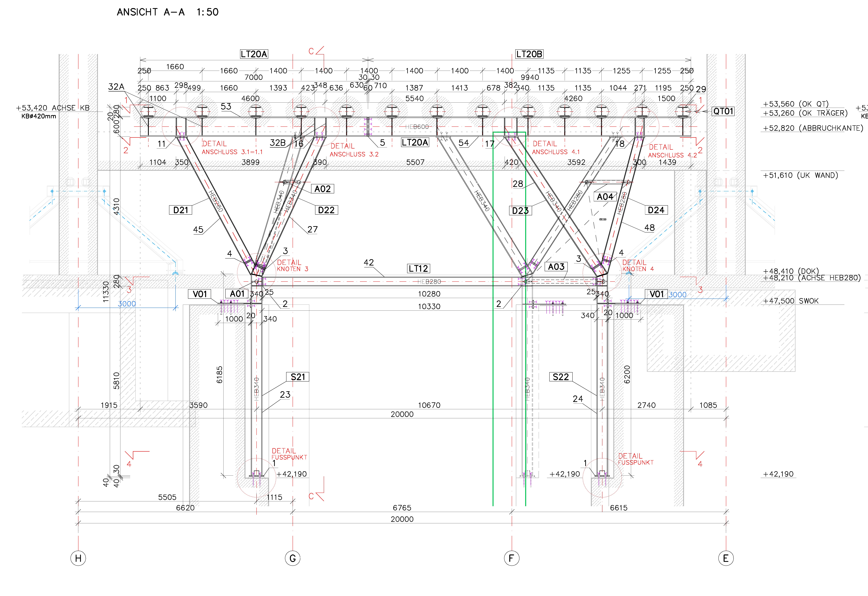Viewport: 868px width, 596px height.
Task: Select vertical dimension "6200"
Action: pyautogui.click(x=627, y=375)
